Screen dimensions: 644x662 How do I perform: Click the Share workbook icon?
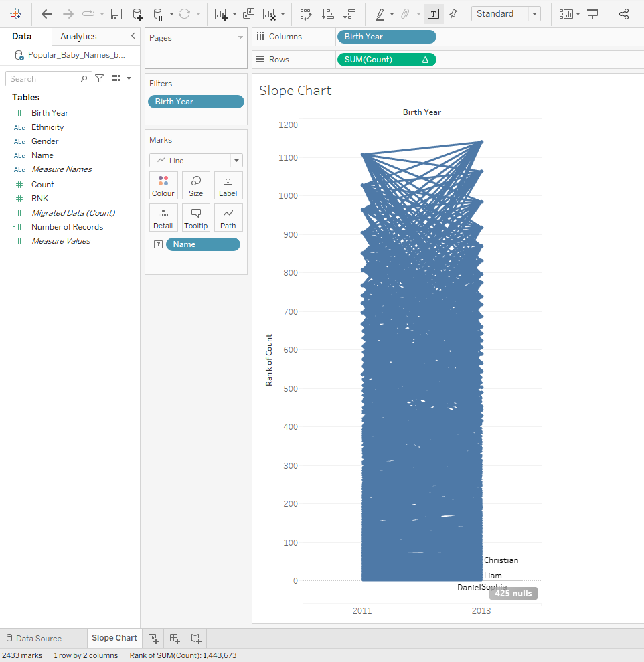[x=624, y=14]
